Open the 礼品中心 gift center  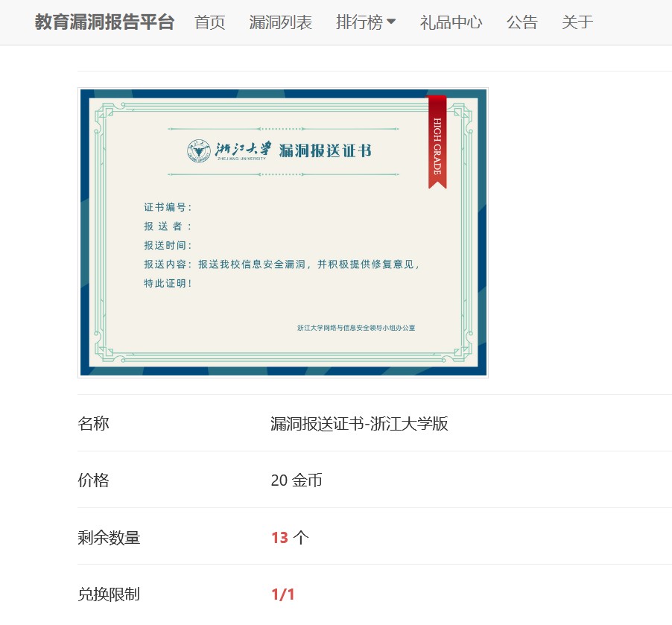point(451,22)
